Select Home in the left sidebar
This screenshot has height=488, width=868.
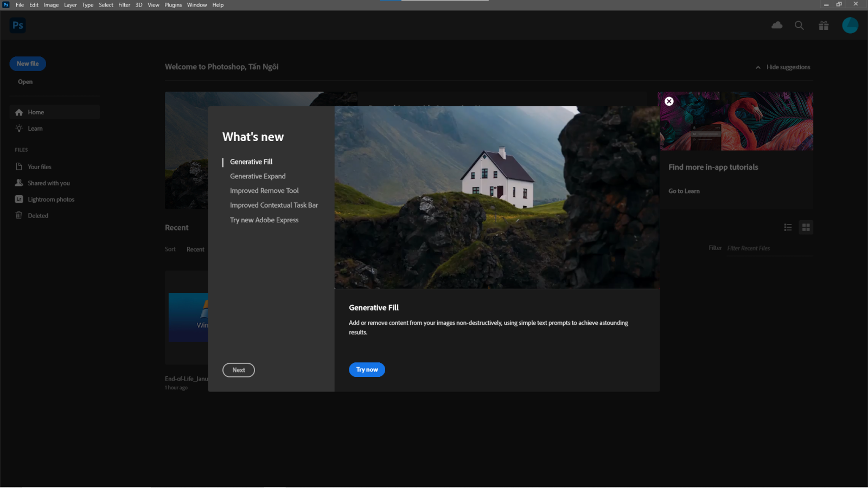(x=36, y=112)
